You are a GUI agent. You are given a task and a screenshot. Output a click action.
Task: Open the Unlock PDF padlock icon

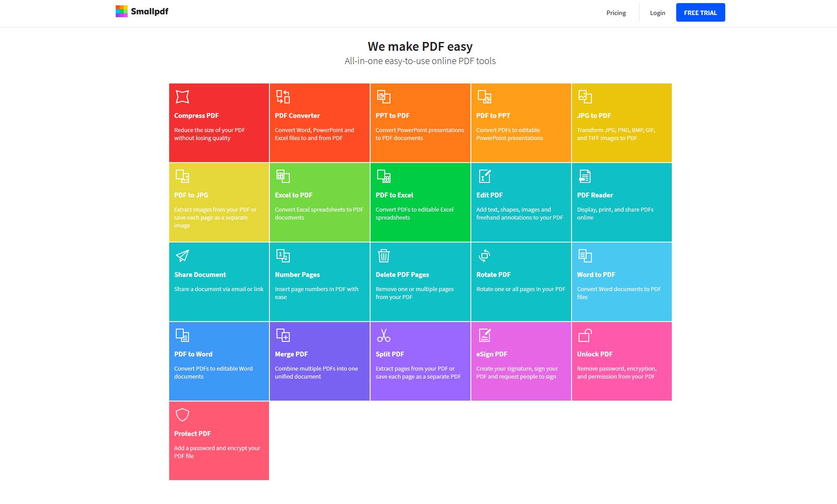tap(585, 335)
